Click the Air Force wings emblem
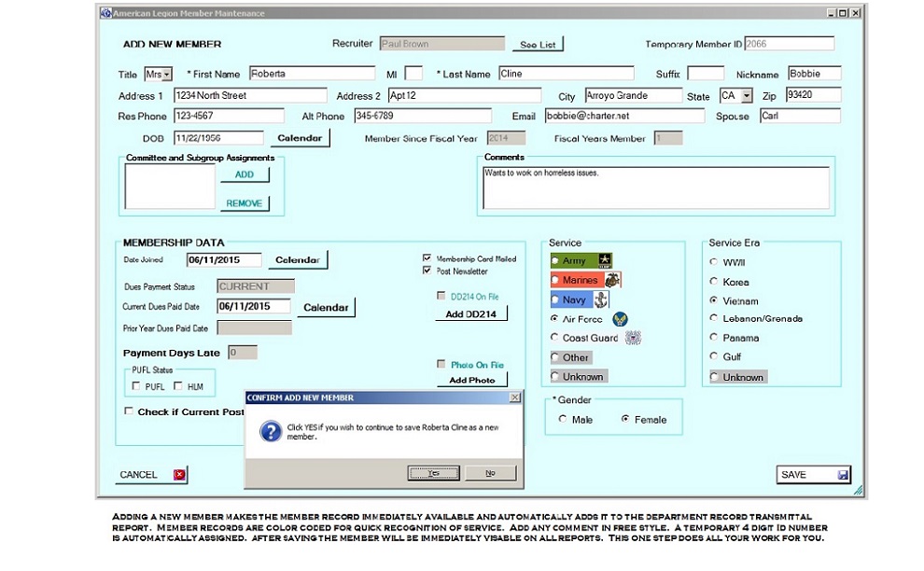The image size is (924, 571). (x=620, y=319)
